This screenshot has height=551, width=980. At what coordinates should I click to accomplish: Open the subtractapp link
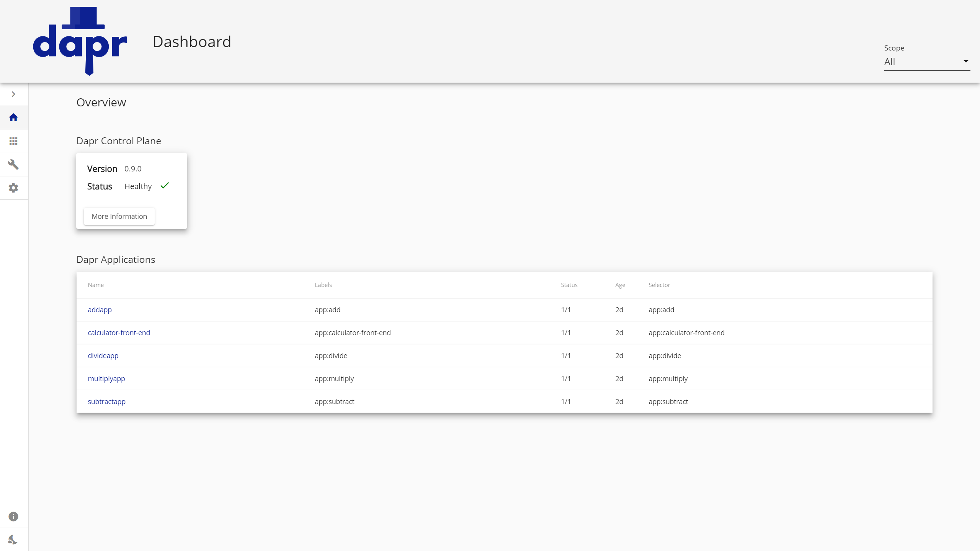tap(106, 401)
